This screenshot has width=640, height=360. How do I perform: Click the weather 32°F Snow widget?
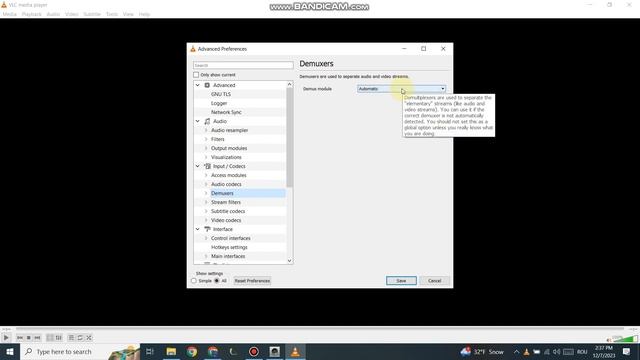(x=482, y=351)
